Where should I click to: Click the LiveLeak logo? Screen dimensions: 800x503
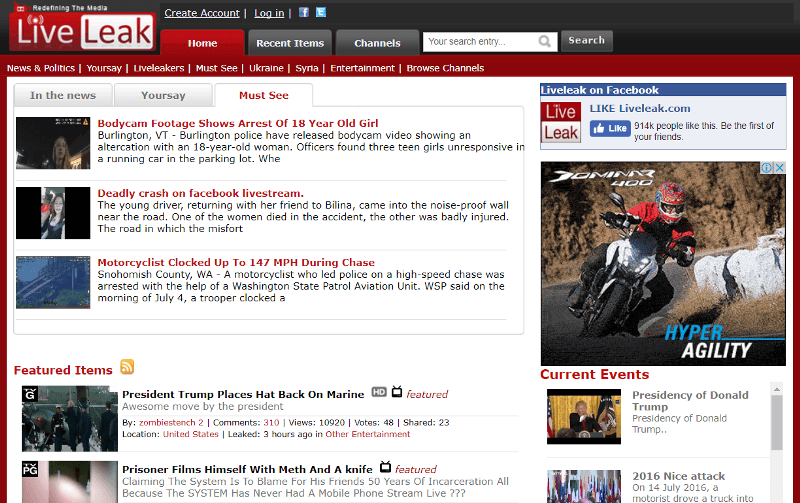(82, 32)
